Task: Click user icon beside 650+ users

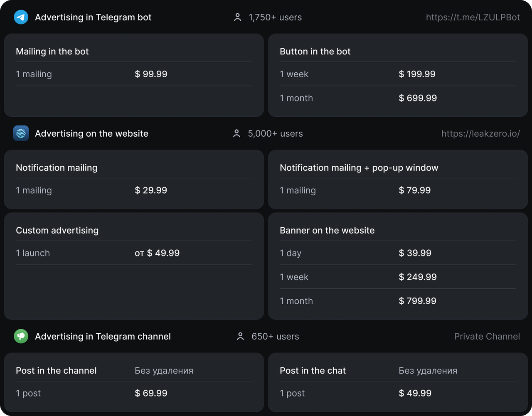Action: (240, 336)
